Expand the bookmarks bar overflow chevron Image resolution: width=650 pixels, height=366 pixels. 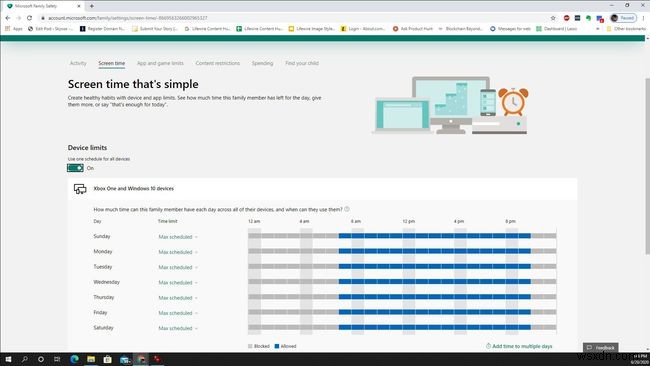tap(597, 29)
